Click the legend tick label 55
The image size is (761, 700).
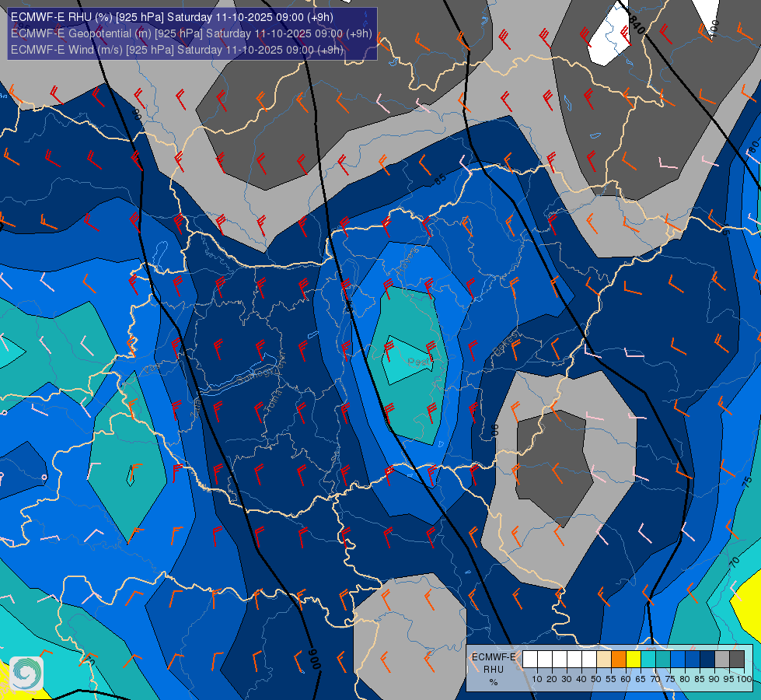(611, 680)
